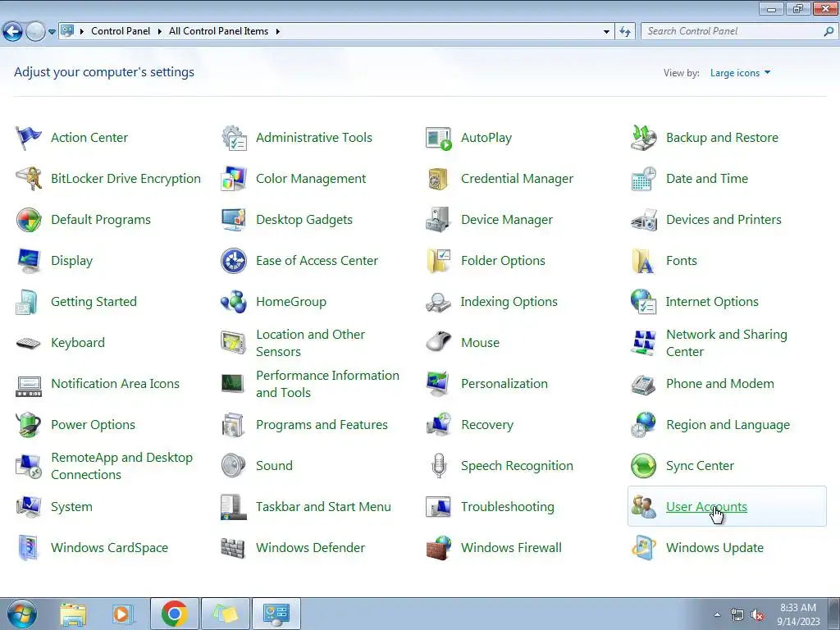Click the Mouse icon
This screenshot has width=840, height=630.
coord(439,343)
